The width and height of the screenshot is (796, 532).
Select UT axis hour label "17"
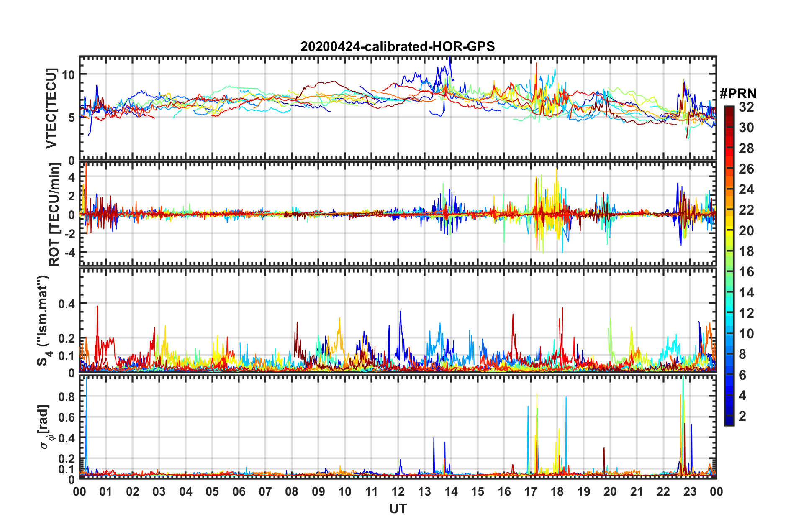(x=531, y=491)
